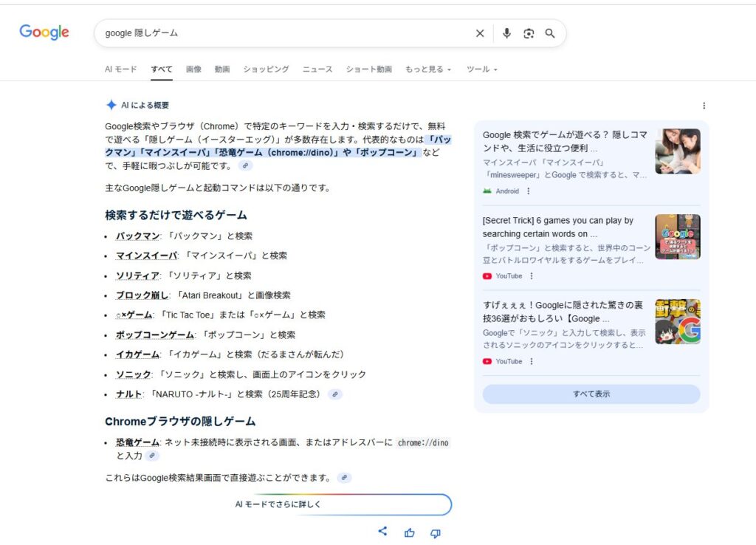Screen dimensions: 756x545
Task: Open the AI overview three-dot options menu
Action: point(704,106)
